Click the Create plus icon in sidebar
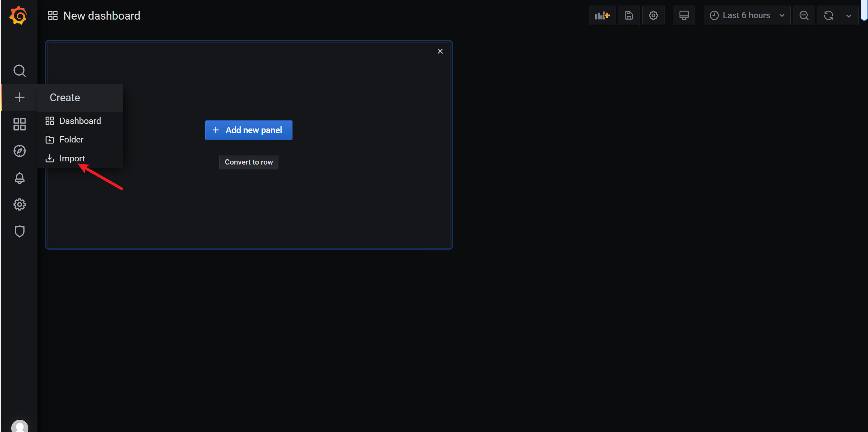868x432 pixels. tap(19, 97)
